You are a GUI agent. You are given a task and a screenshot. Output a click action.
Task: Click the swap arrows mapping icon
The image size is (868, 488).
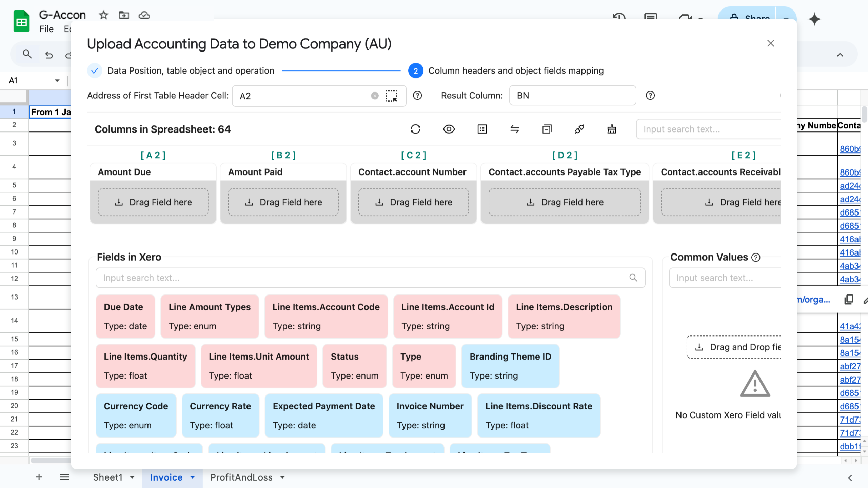coord(514,129)
